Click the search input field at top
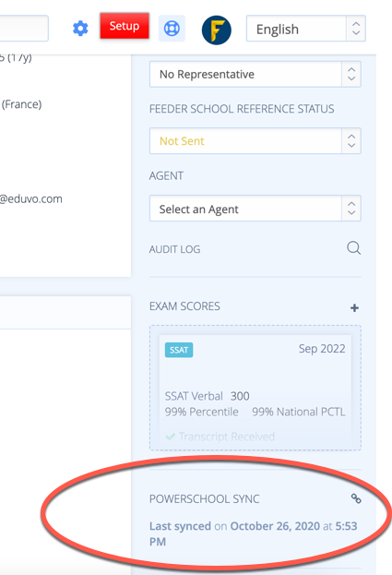Screen dimensions: 392x575 coord(24,29)
